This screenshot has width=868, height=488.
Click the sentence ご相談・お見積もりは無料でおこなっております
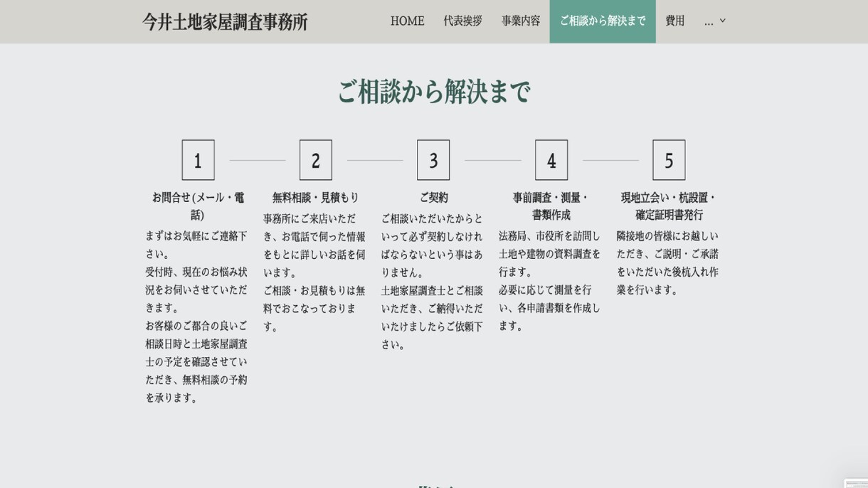click(x=315, y=308)
